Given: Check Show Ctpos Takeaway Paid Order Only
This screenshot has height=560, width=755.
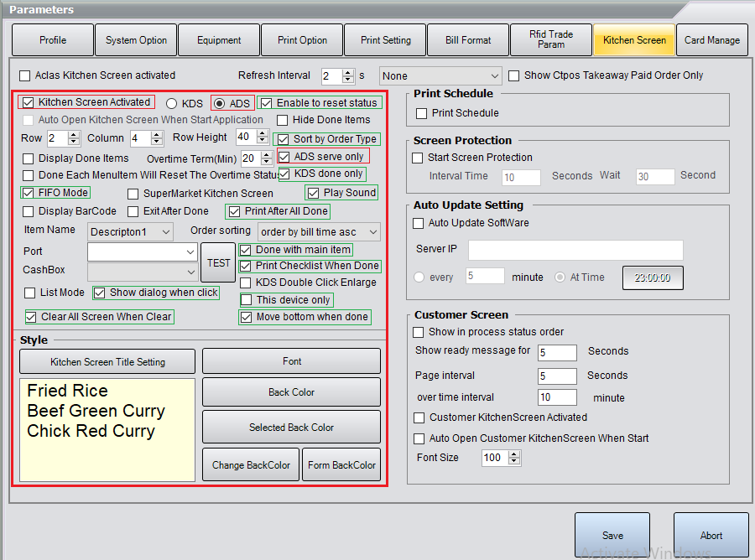Looking at the screenshot, I should (x=513, y=75).
